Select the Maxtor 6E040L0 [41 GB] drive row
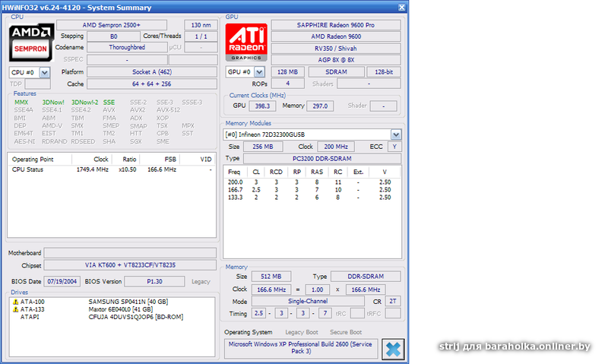The height and width of the screenshot is (364, 608). (112, 309)
